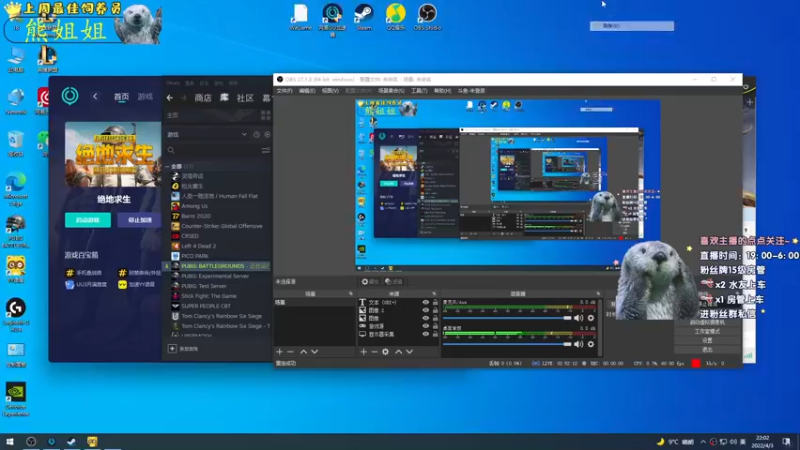Open the Steam icon on taskbar
800x450 pixels.
71,442
